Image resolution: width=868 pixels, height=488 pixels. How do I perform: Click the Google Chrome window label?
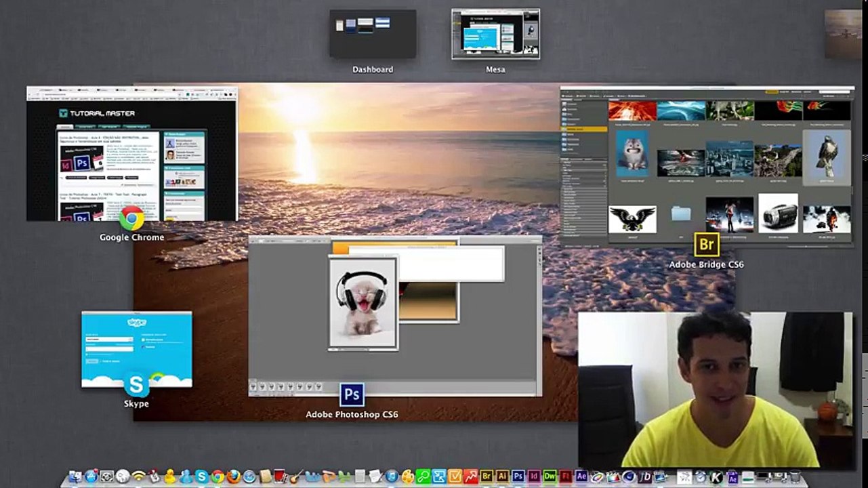click(x=132, y=237)
